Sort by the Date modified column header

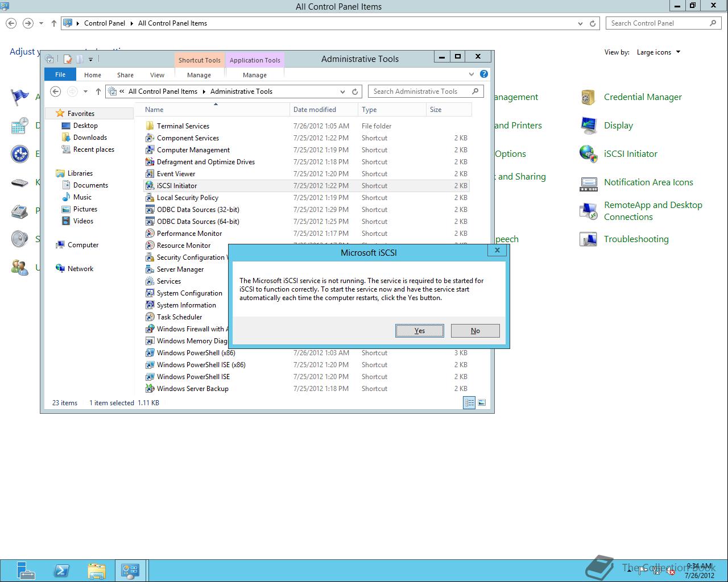(324, 110)
